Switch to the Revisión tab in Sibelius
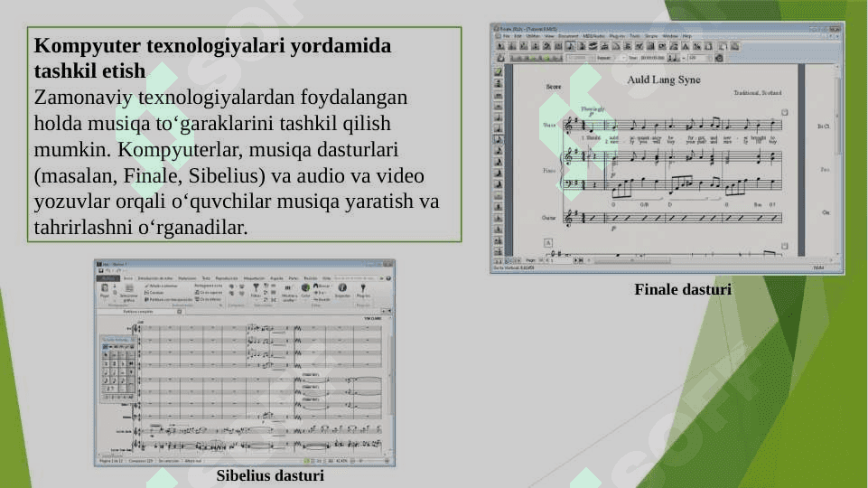Image resolution: width=868 pixels, height=488 pixels. (311, 278)
